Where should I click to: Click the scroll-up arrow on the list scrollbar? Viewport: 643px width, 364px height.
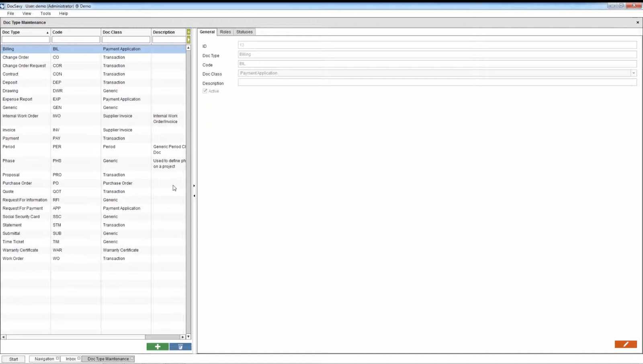[x=188, y=47]
